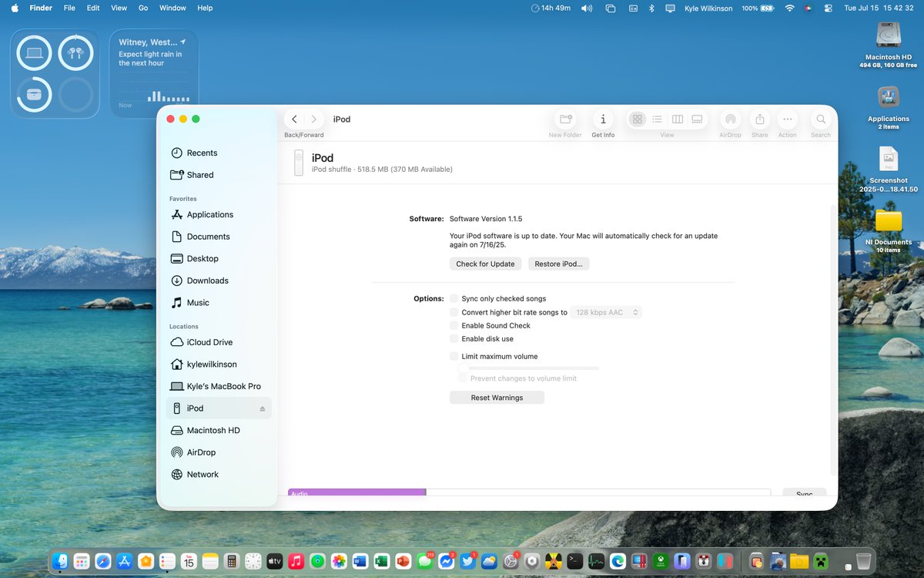Toggle Enable disk use checkbox

(454, 338)
